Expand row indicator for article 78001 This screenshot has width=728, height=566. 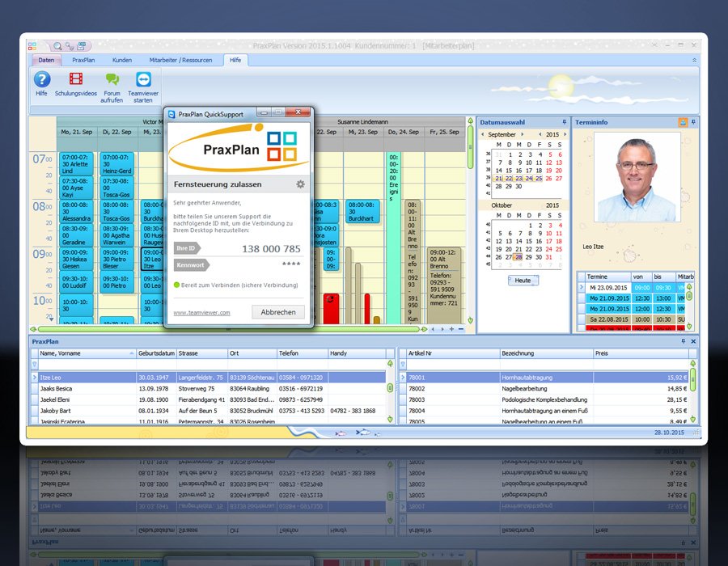click(x=403, y=378)
